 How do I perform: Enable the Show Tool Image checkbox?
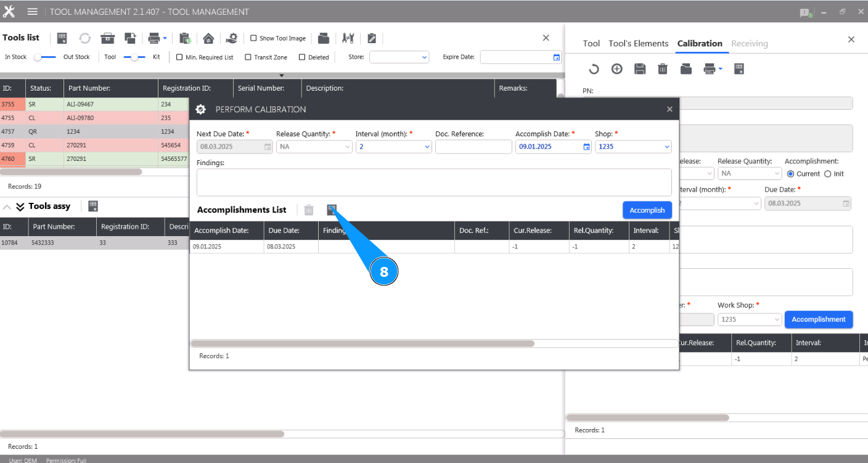253,38
